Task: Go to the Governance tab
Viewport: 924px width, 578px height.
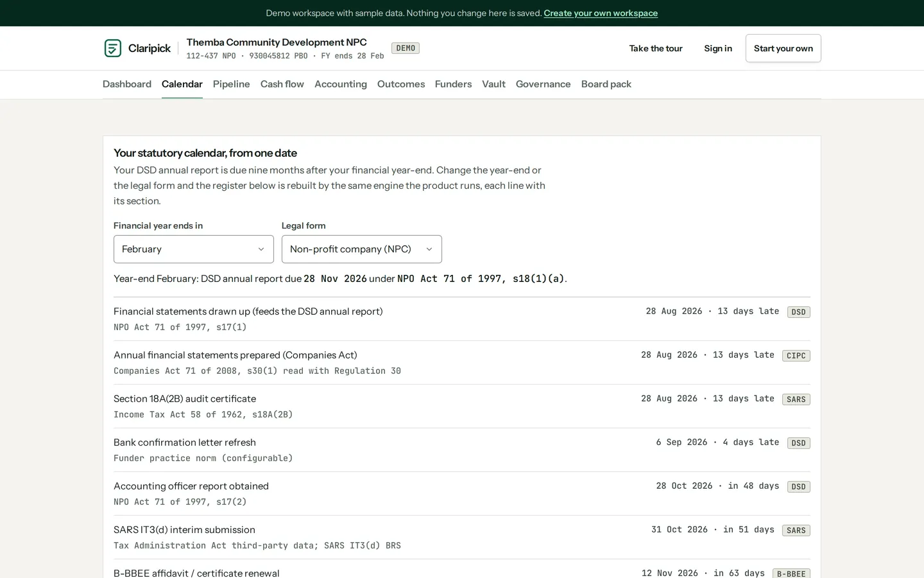Action: [x=543, y=84]
